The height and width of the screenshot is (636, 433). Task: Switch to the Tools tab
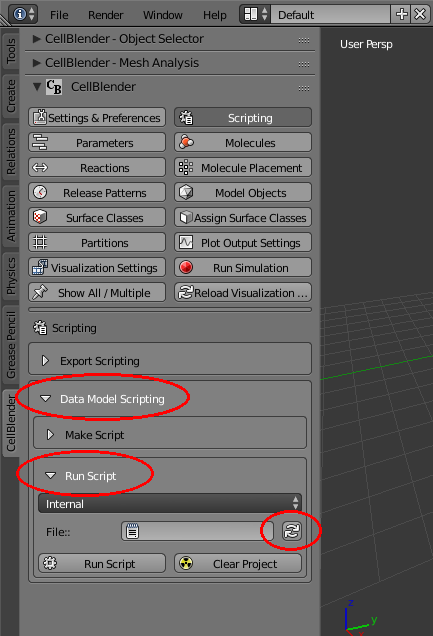point(11,51)
